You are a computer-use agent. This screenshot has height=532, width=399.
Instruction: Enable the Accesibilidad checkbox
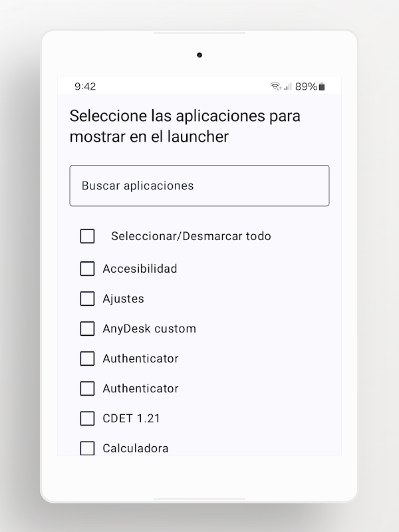(87, 269)
